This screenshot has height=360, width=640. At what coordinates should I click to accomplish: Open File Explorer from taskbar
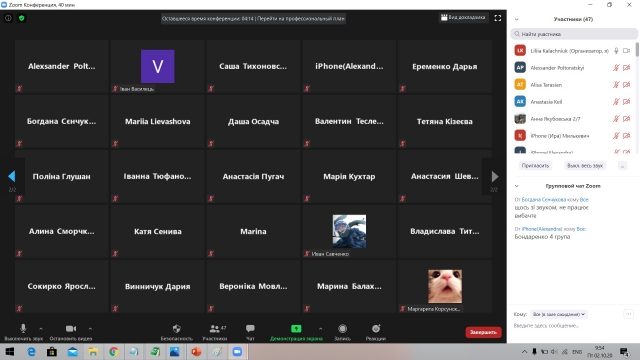click(x=93, y=351)
